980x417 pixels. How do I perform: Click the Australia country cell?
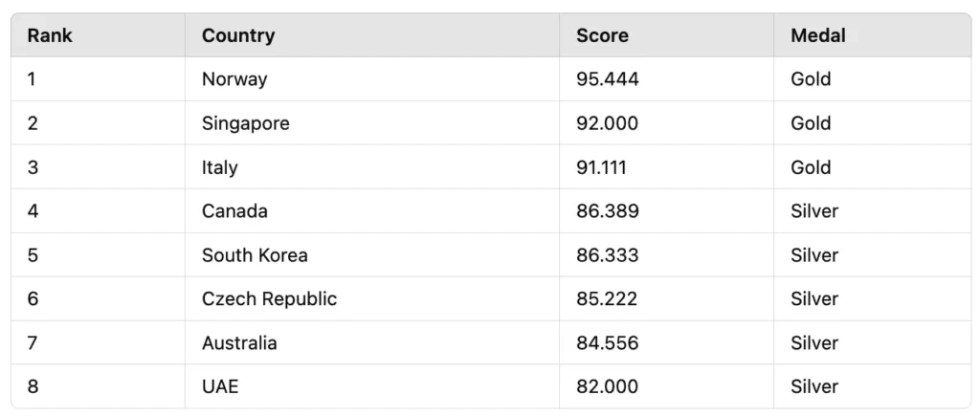tap(239, 343)
